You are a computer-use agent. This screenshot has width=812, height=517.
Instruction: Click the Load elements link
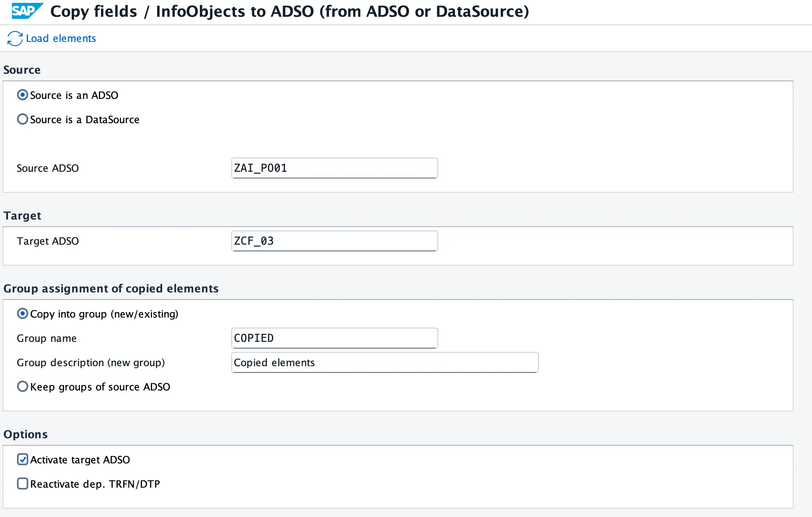(61, 39)
